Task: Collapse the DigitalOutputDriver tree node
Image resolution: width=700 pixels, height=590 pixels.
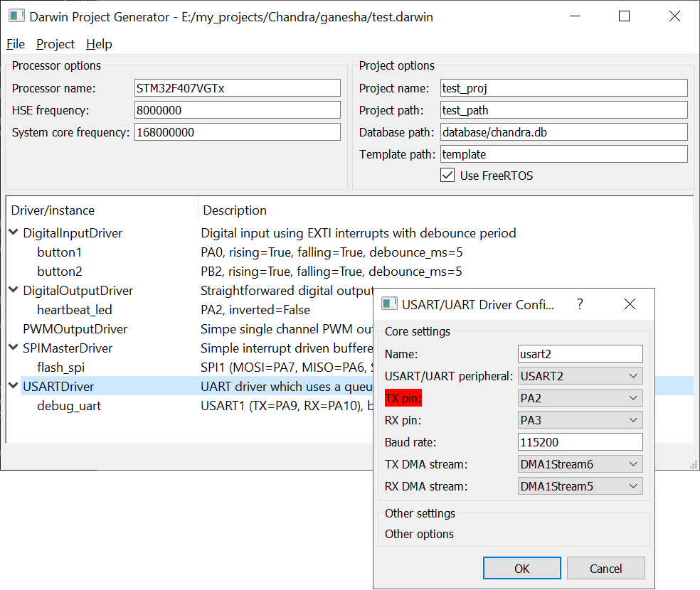Action: [14, 290]
